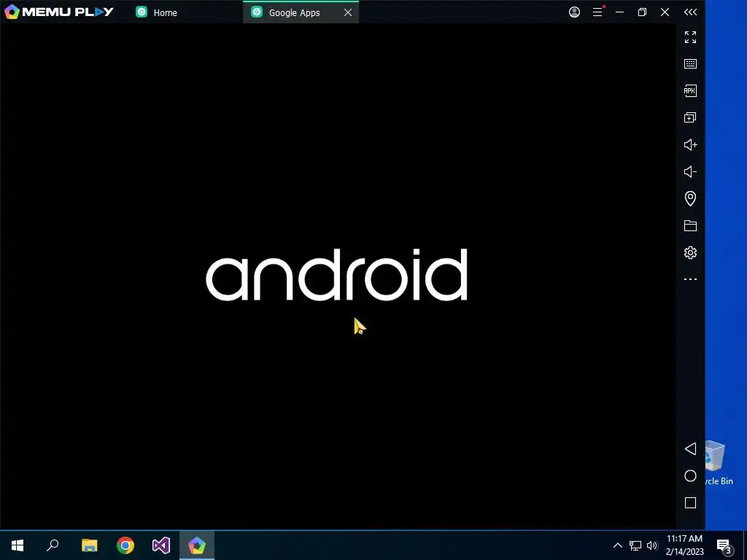Open File Explorer from taskbar

90,545
